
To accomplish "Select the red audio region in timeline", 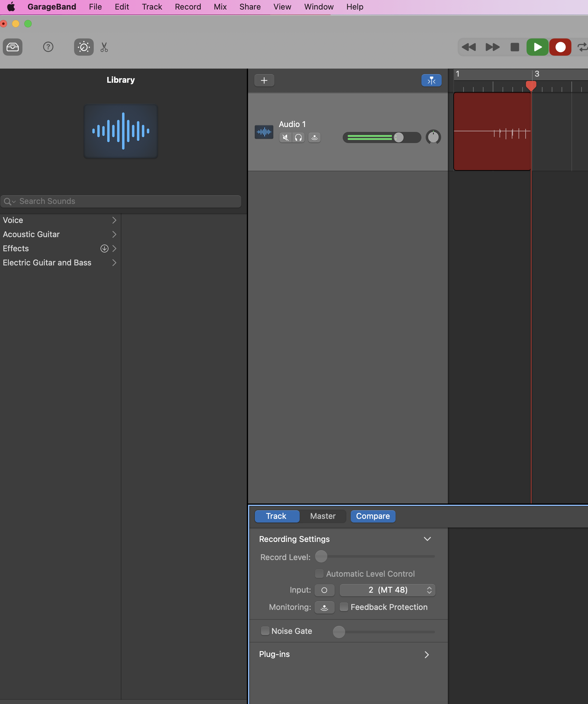I will click(x=492, y=131).
